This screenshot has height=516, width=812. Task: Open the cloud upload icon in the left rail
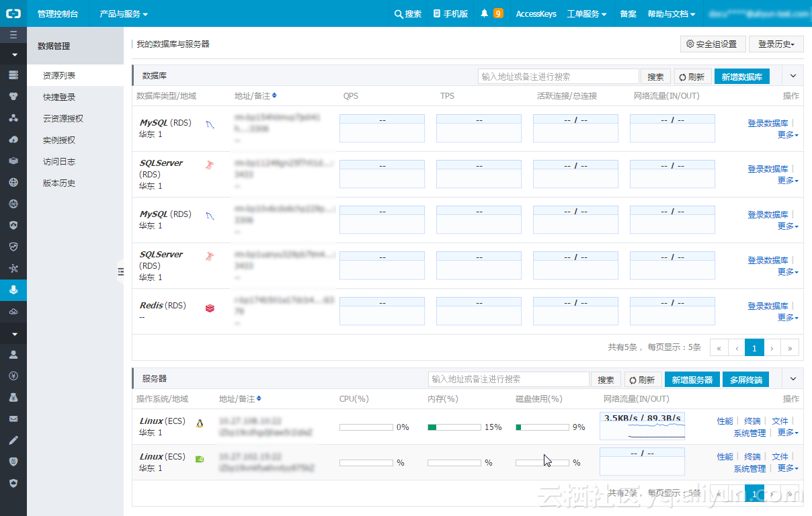[x=13, y=139]
